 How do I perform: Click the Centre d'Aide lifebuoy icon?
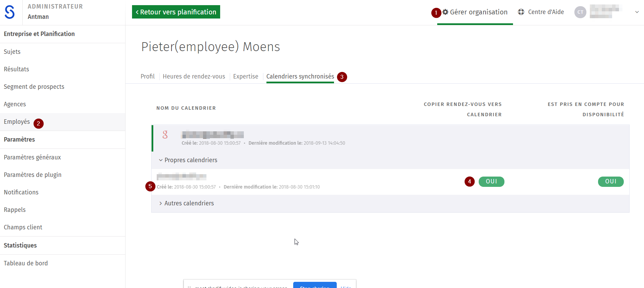[x=521, y=12]
